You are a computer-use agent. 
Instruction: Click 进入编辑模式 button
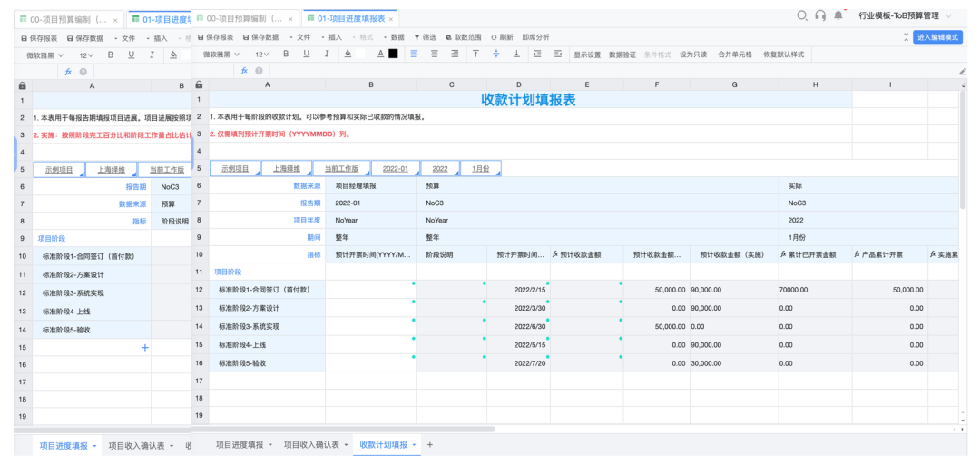(937, 37)
